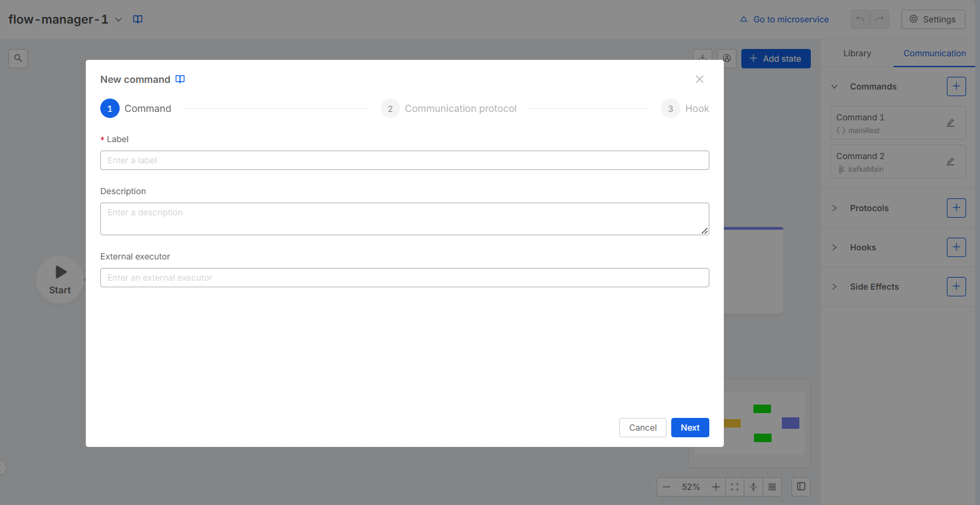This screenshot has width=980, height=505.
Task: Collapse the Commands section chevron
Action: coord(834,86)
